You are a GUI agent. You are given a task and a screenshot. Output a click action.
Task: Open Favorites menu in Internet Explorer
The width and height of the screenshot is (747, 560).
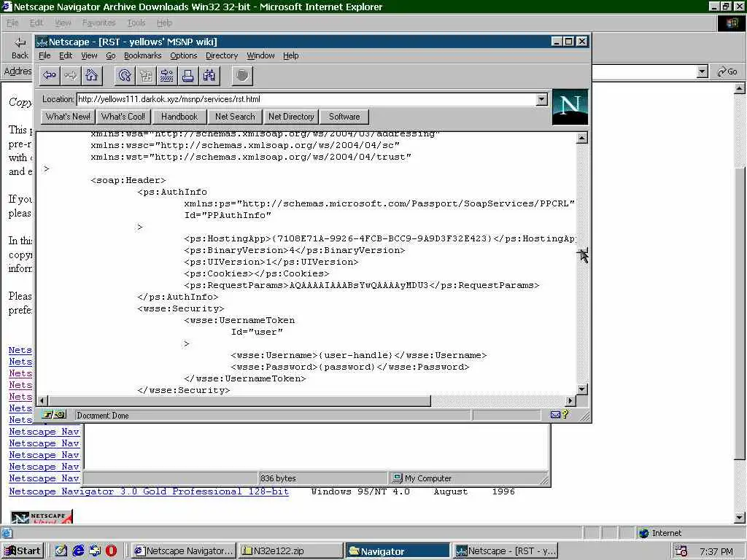pyautogui.click(x=98, y=23)
